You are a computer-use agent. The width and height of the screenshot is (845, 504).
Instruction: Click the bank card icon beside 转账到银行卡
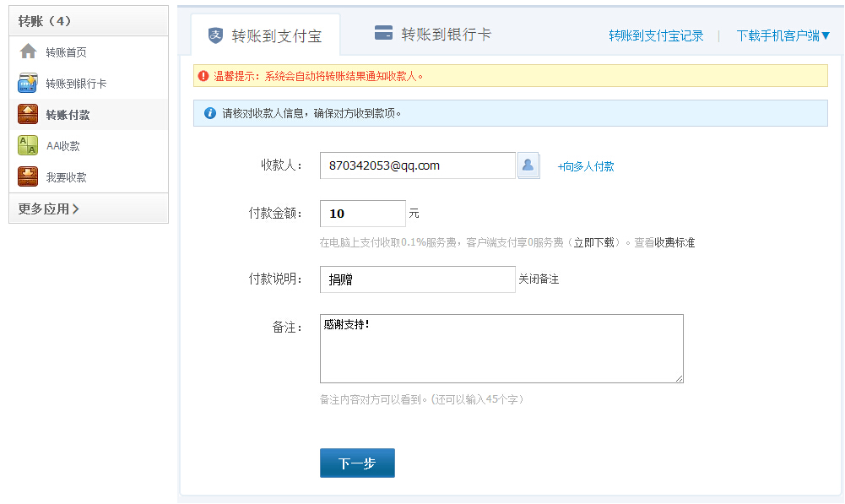pyautogui.click(x=28, y=83)
